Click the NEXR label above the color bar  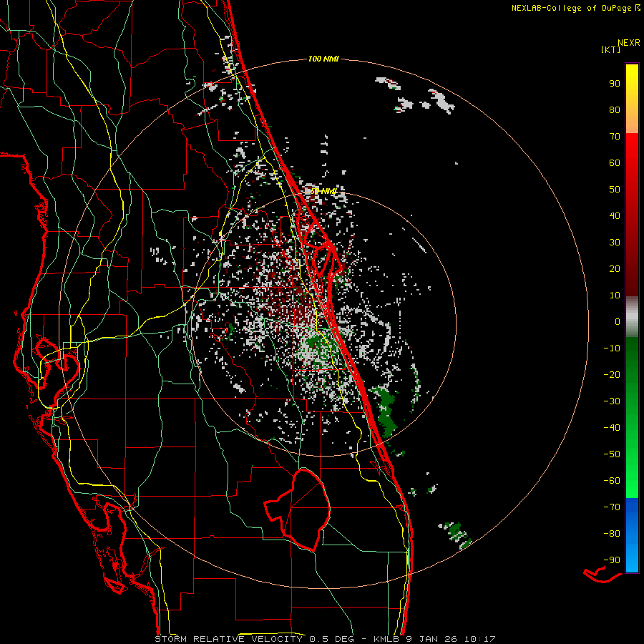tap(628, 43)
